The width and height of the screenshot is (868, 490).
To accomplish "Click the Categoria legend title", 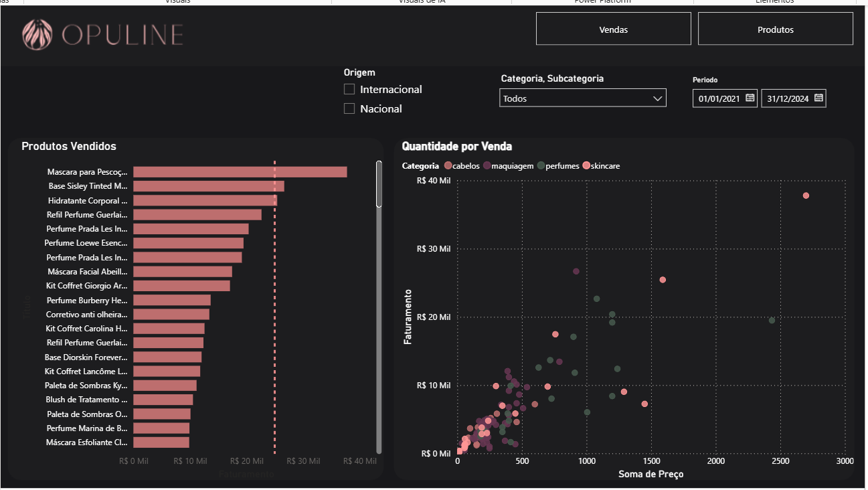I will pos(420,165).
